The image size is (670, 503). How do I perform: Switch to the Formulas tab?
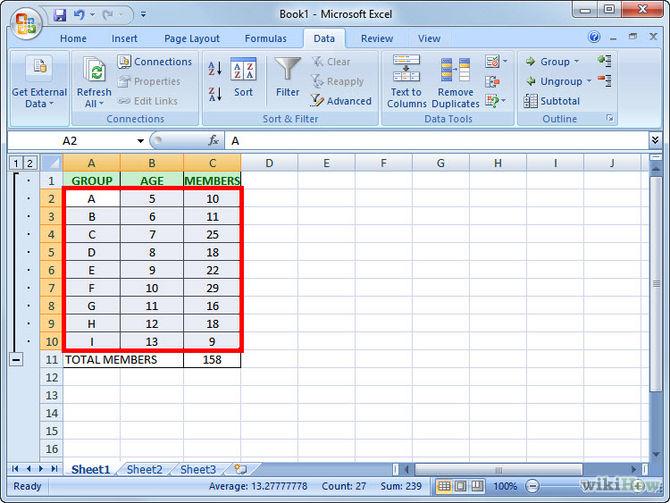click(x=266, y=38)
